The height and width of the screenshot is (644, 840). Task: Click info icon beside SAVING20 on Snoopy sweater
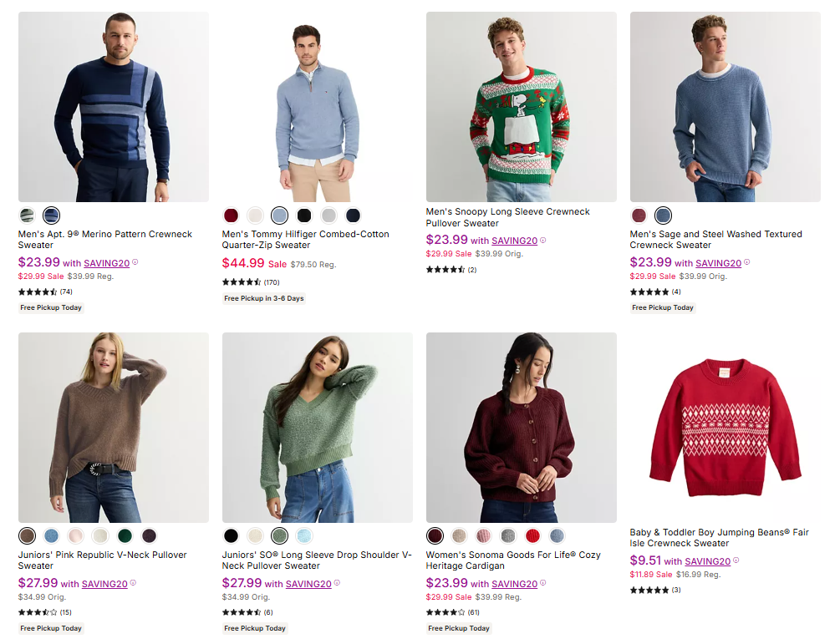point(543,241)
